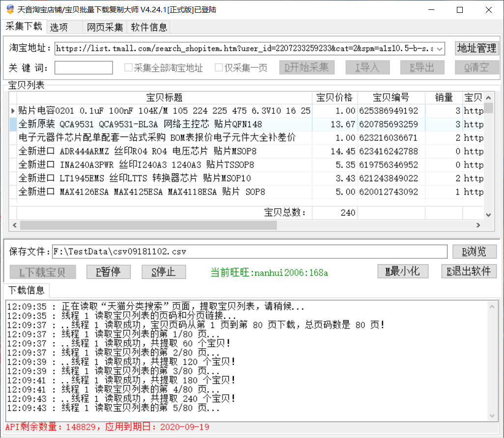This screenshot has width=504, height=438.
Task: Toggle 仅采集一页 checkbox
Action: (x=219, y=68)
